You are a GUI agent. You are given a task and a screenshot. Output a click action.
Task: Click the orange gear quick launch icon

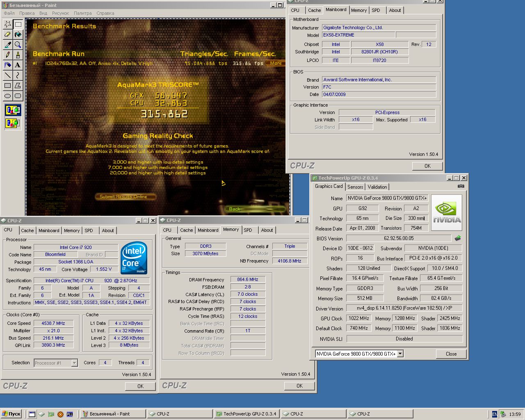click(x=60, y=414)
